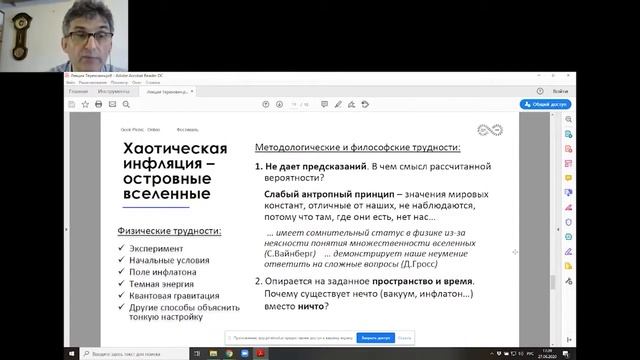The height and width of the screenshot is (360, 640).
Task: Switch to the Главная tab
Action: (x=78, y=91)
